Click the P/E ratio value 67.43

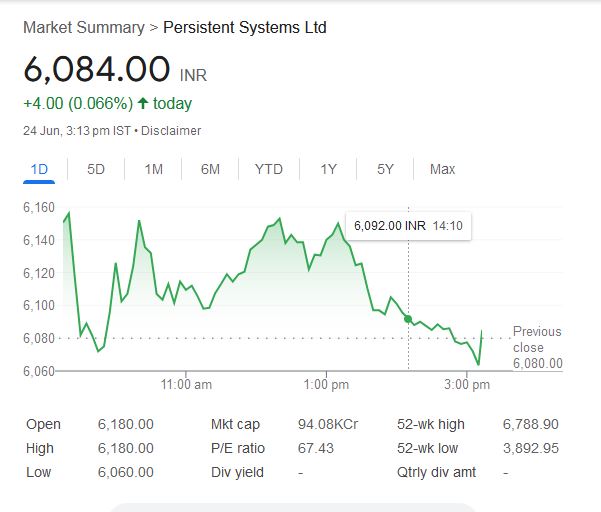click(x=315, y=448)
